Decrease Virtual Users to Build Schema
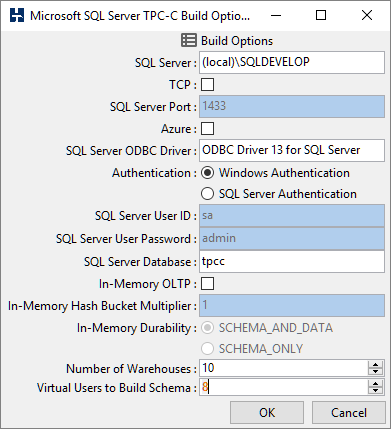This screenshot has width=391, height=429. (375, 390)
